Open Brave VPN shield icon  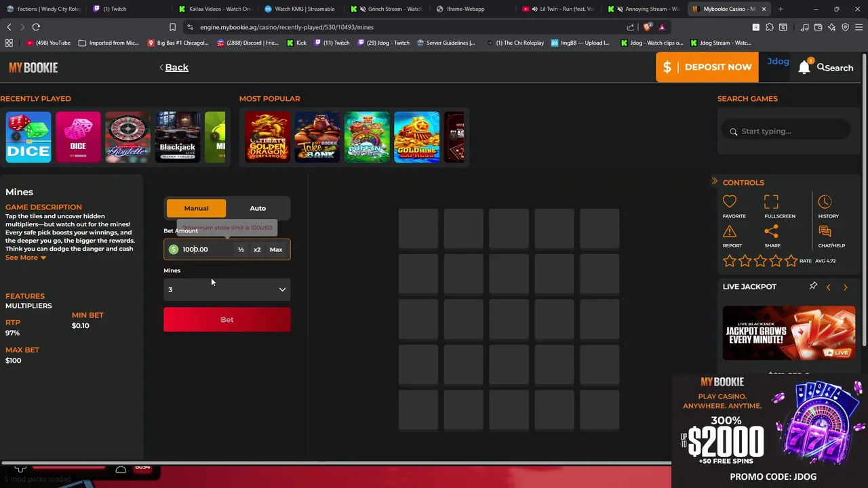tap(846, 27)
